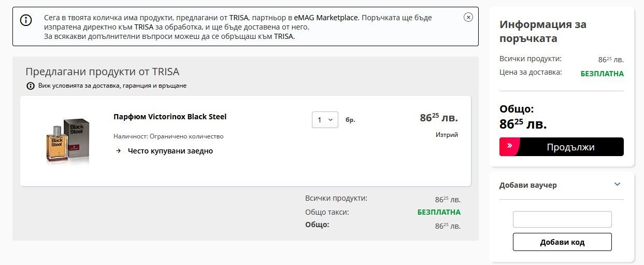This screenshot has height=265, width=644.
Task: Click the info icon in the notification banner
Action: pyautogui.click(x=26, y=20)
